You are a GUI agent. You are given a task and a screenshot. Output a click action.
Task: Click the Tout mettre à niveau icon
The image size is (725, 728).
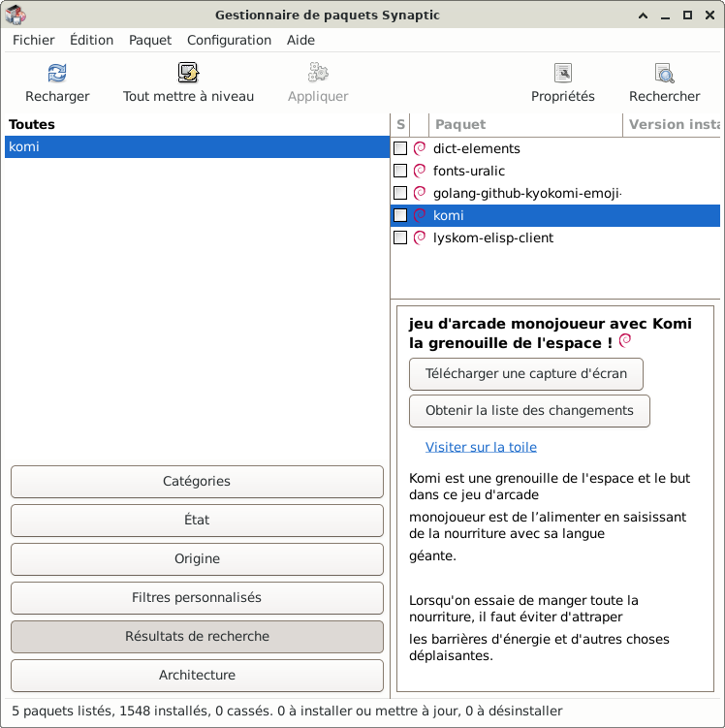click(188, 73)
